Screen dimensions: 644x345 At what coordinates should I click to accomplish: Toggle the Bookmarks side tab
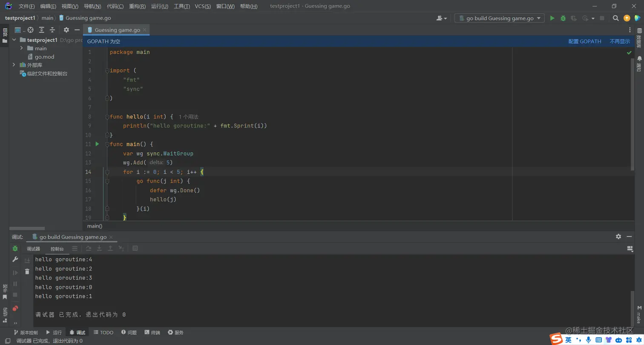(5, 292)
